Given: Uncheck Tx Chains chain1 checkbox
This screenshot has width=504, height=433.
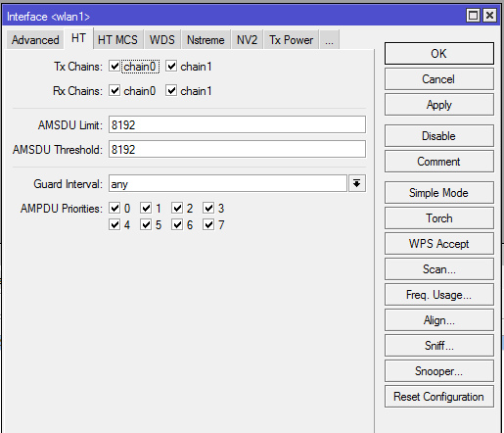Looking at the screenshot, I should click(171, 67).
